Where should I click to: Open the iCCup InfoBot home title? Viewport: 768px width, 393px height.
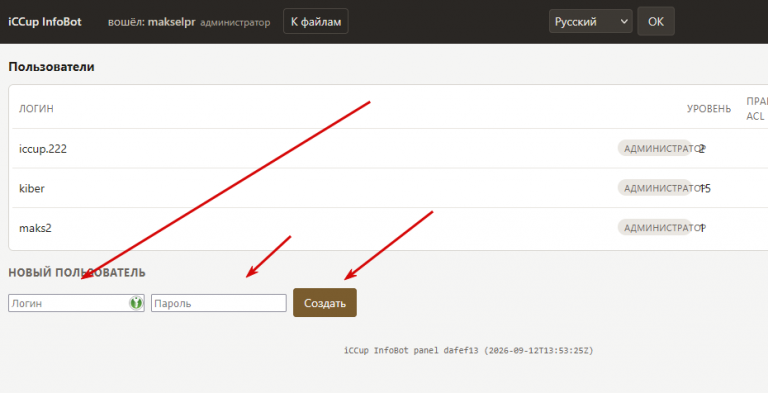coord(45,22)
